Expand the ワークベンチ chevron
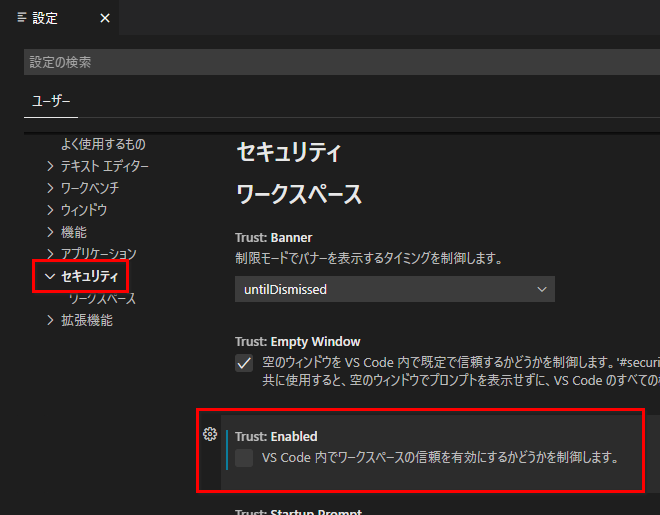660x515 pixels. pyautogui.click(x=51, y=188)
